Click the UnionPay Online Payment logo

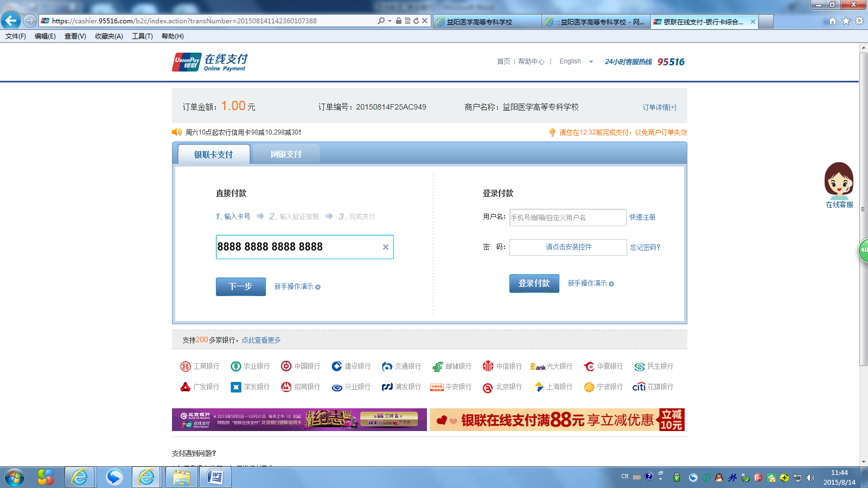click(x=210, y=62)
